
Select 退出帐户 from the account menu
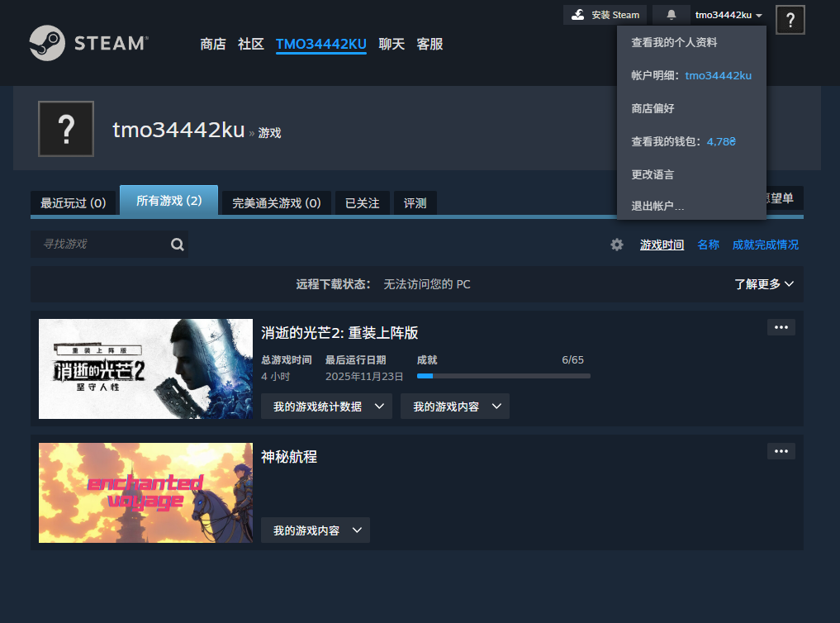(x=658, y=207)
